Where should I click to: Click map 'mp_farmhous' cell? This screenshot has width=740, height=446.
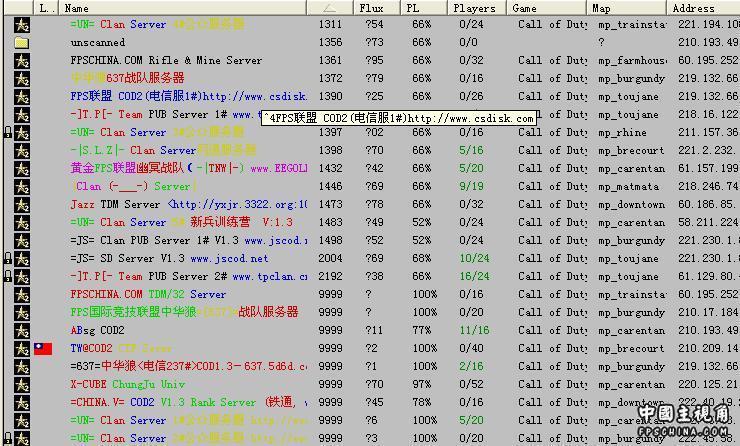click(x=632, y=60)
